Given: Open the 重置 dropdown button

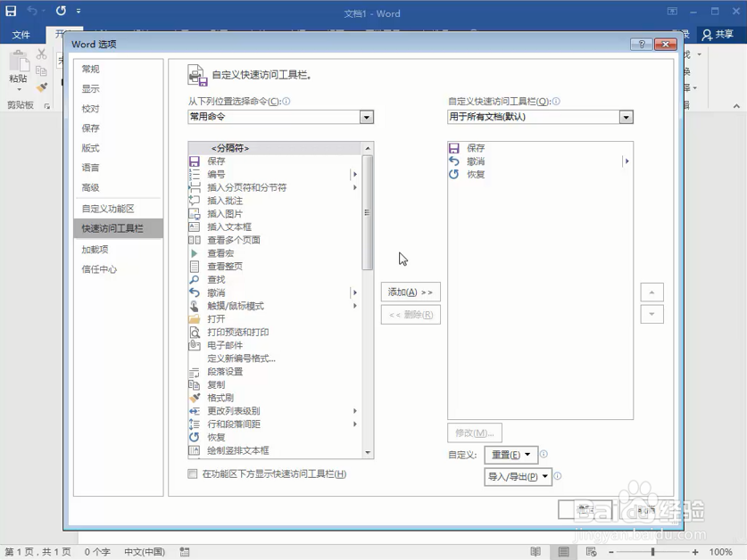Looking at the screenshot, I should pos(511,455).
